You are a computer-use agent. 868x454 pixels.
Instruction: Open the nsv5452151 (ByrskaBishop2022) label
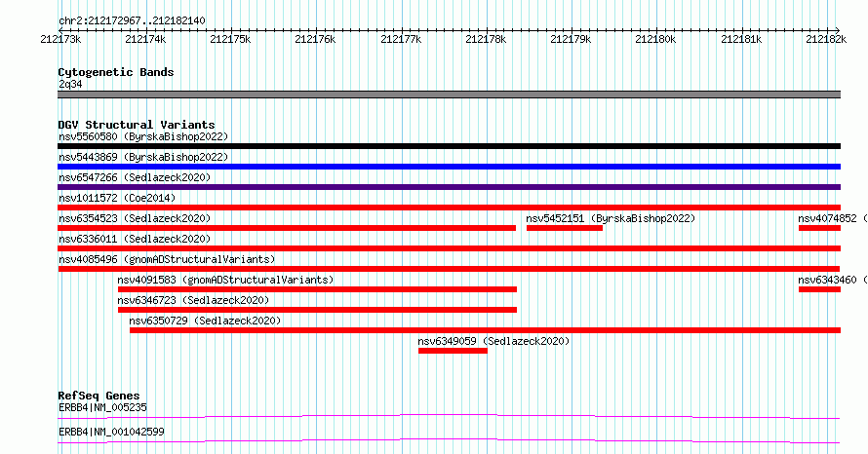click(611, 218)
